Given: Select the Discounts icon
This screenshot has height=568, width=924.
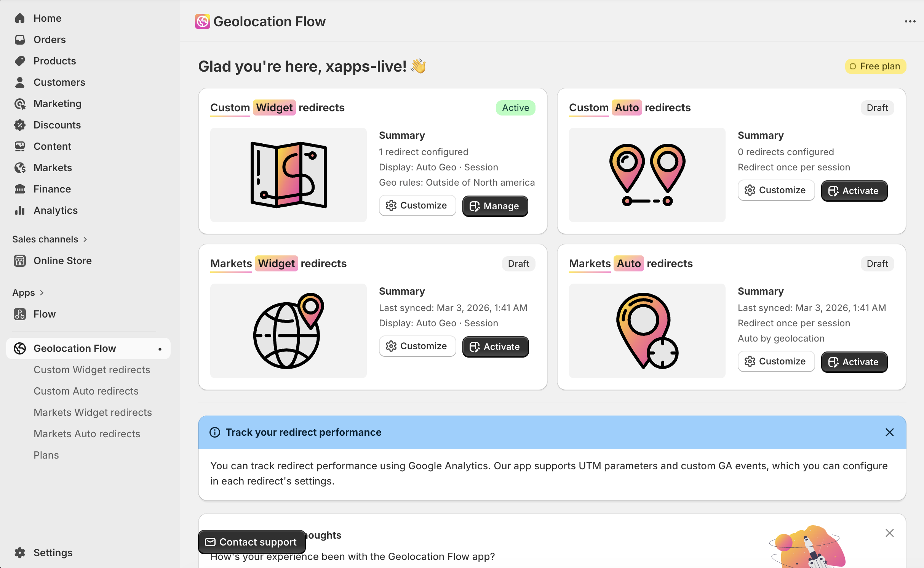Looking at the screenshot, I should tap(20, 125).
